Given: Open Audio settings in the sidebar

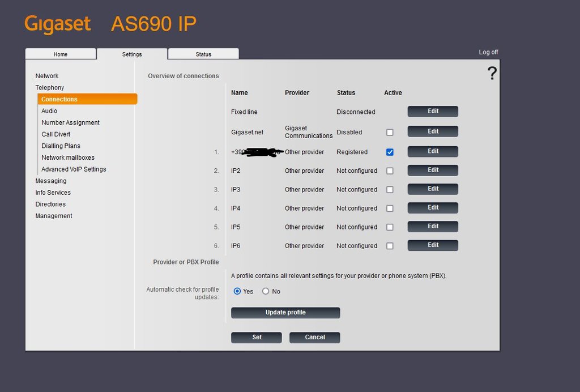Looking at the screenshot, I should (49, 111).
